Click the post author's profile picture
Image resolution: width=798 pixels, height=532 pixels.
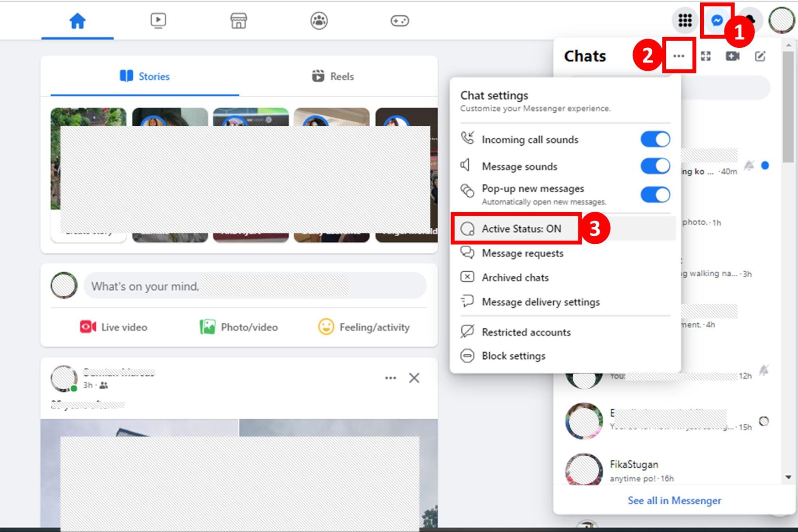click(x=64, y=378)
